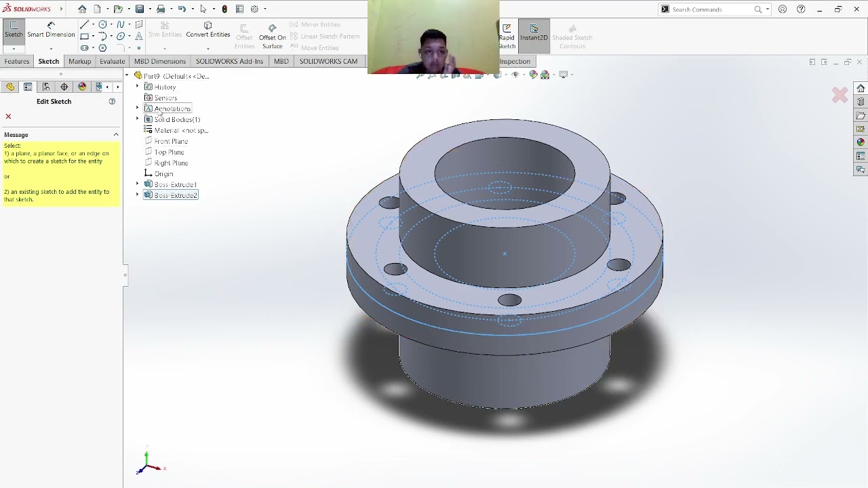Click the Edit Sketch help question mark icon

click(113, 102)
